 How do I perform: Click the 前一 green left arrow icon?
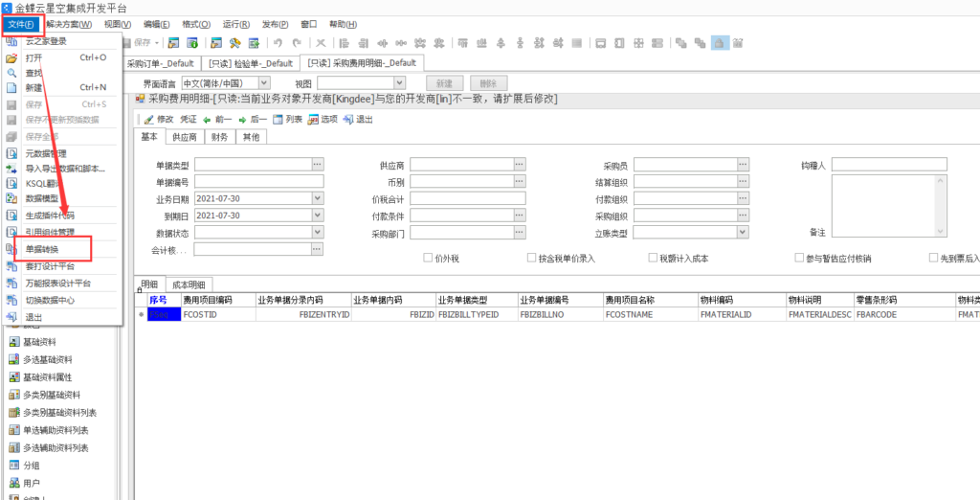(208, 120)
